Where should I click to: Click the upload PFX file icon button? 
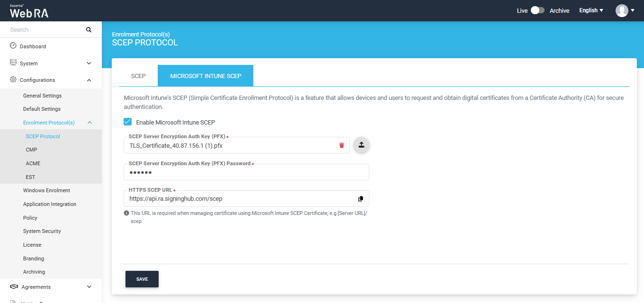[x=361, y=145]
